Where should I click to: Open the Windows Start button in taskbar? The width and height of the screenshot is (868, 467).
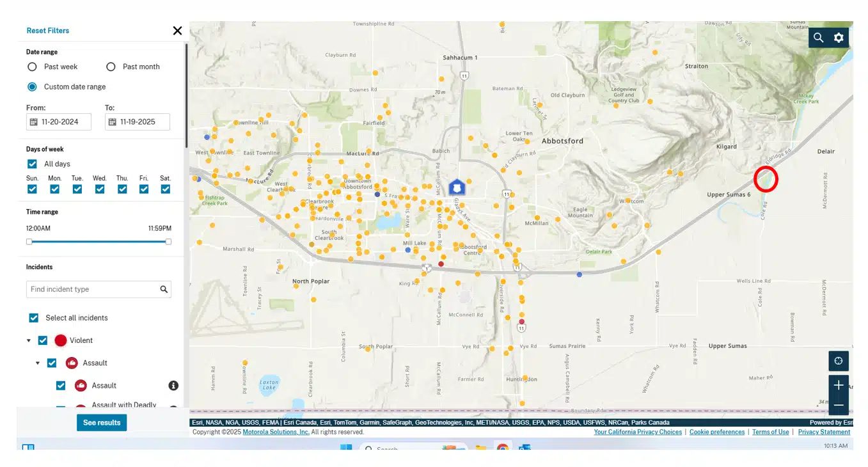(345, 448)
